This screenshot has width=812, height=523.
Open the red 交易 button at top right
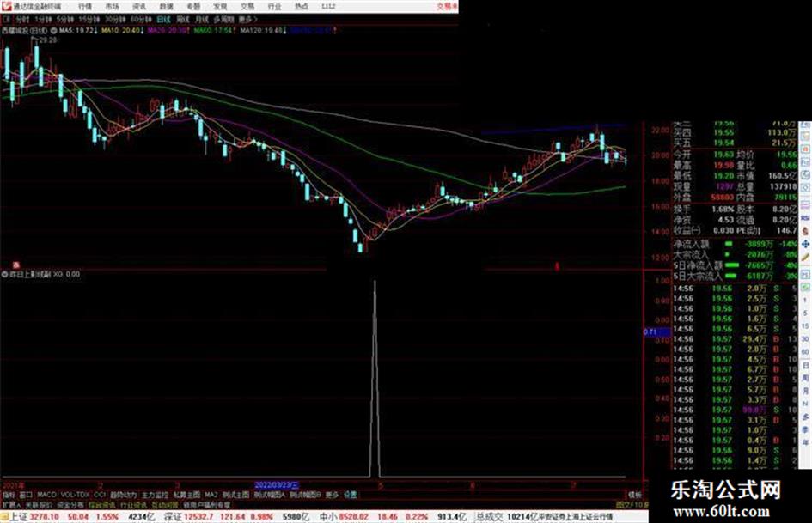[x=447, y=7]
